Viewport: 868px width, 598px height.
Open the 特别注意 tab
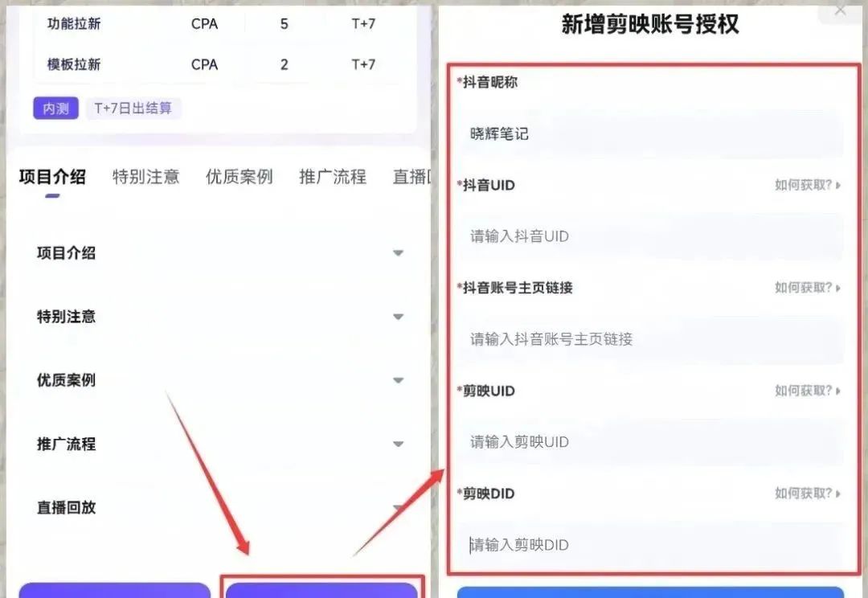pos(145,177)
